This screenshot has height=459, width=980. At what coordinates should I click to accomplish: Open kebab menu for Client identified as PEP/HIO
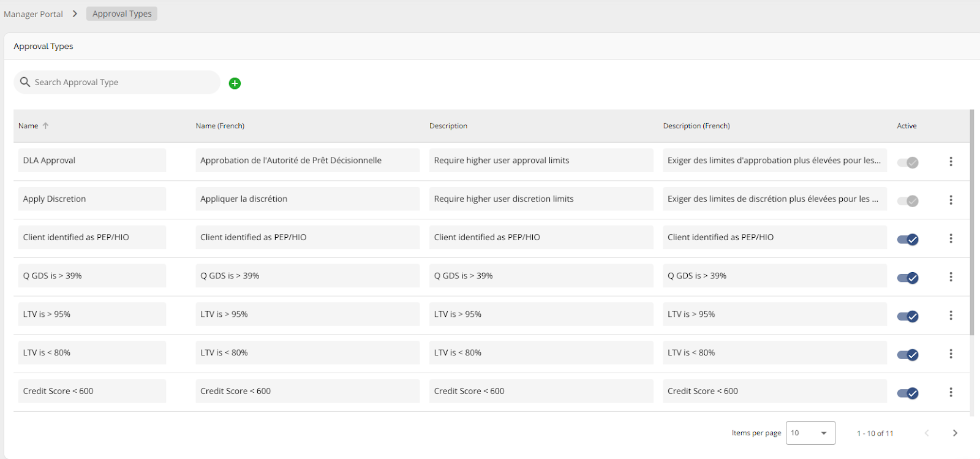pos(951,238)
